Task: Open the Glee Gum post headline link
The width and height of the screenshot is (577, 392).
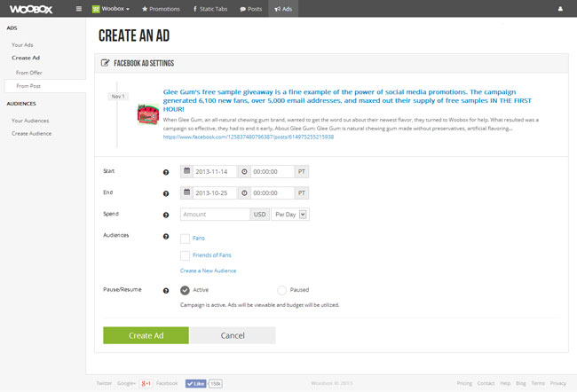Action: 347,100
